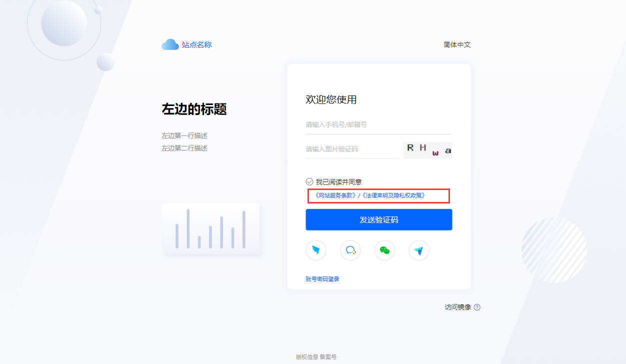Click the blue cloud site logo
The width and height of the screenshot is (626, 364).
170,44
